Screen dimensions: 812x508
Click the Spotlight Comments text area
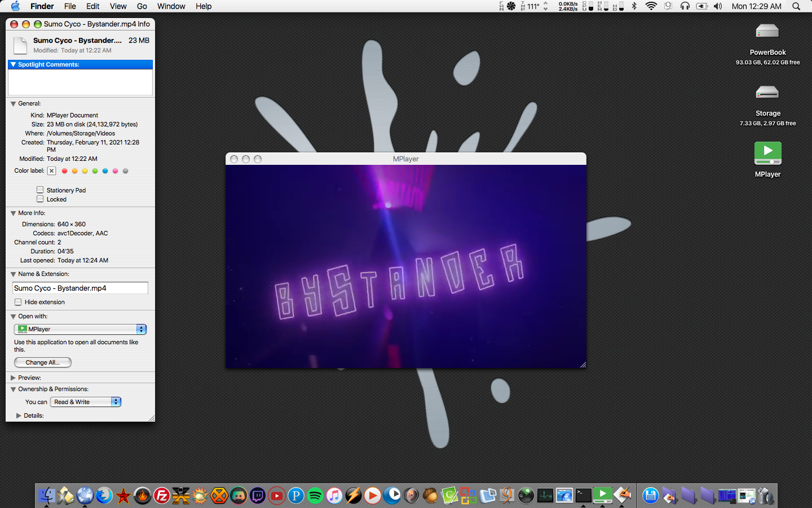[80, 82]
